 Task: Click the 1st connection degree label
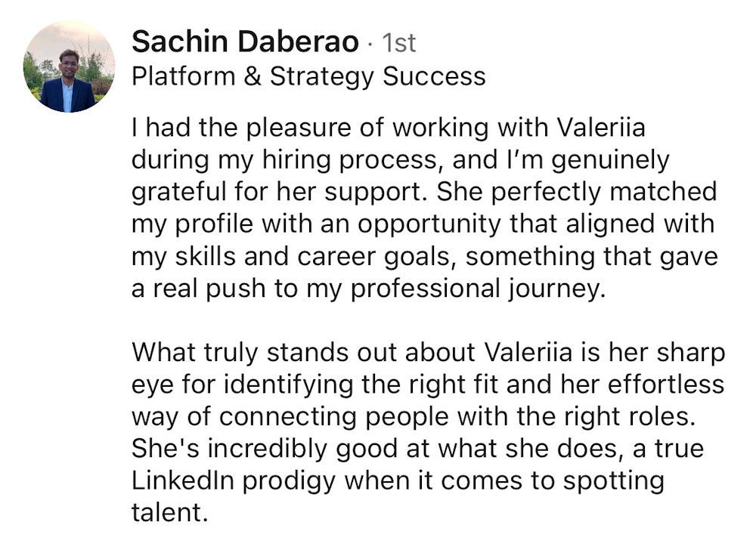(399, 43)
